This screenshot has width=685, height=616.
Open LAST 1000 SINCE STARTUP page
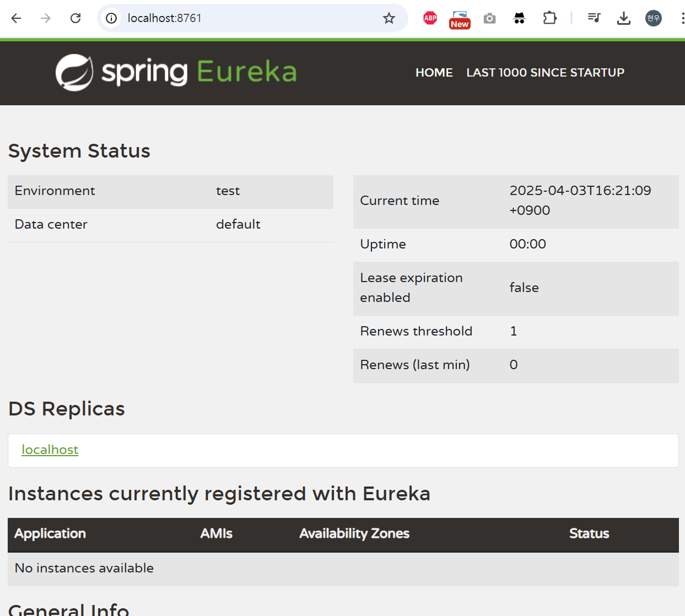[545, 73]
